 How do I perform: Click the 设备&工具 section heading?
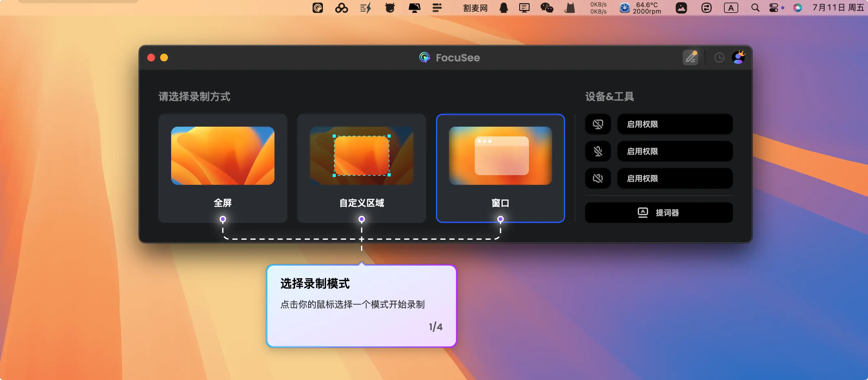[x=609, y=96]
